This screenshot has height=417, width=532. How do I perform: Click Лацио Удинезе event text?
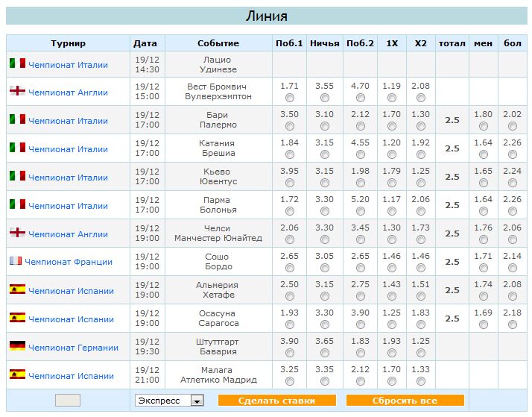click(218, 64)
